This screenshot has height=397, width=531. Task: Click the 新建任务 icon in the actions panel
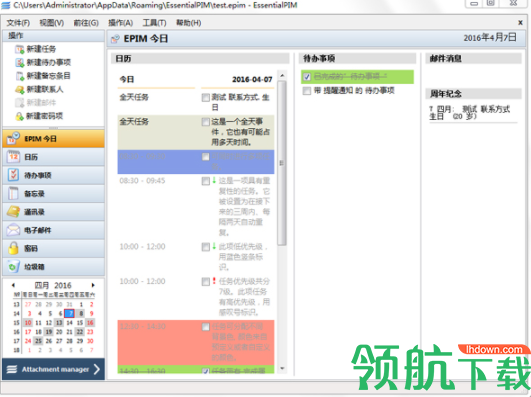(19, 49)
